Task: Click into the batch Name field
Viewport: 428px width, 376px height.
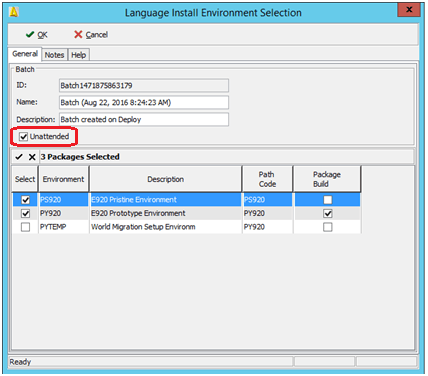Action: tap(144, 103)
